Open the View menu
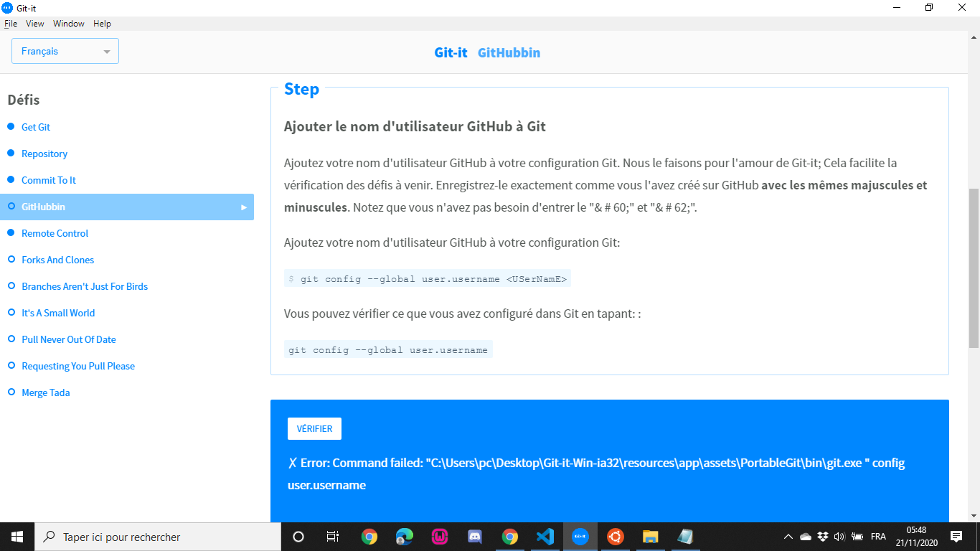Screen dimensions: 980x551 point(35,24)
